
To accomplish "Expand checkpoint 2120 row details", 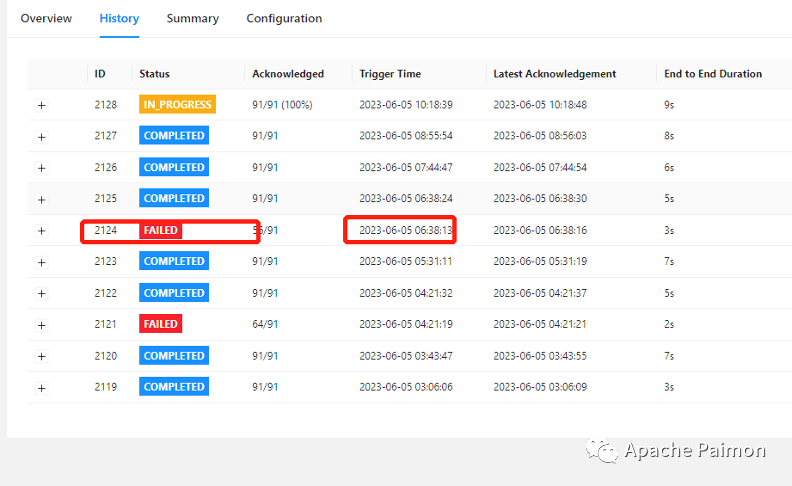I will pyautogui.click(x=42, y=357).
